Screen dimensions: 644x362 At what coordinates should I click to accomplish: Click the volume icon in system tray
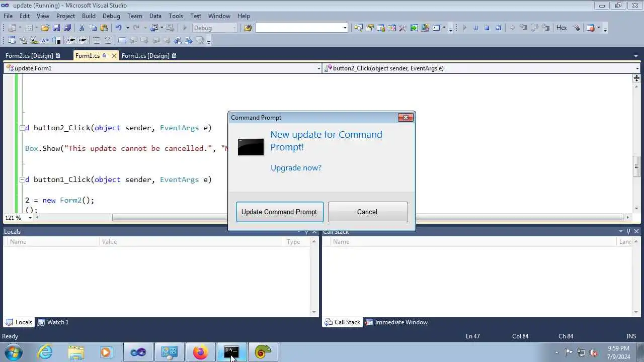[x=593, y=352]
